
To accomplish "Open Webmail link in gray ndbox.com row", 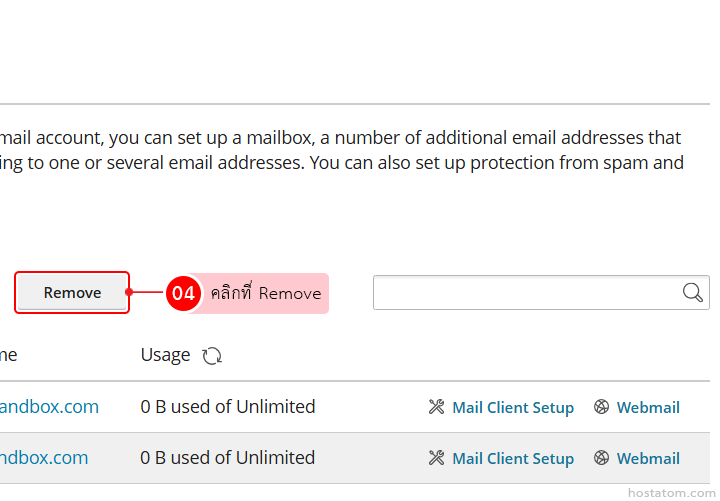I will tap(648, 458).
